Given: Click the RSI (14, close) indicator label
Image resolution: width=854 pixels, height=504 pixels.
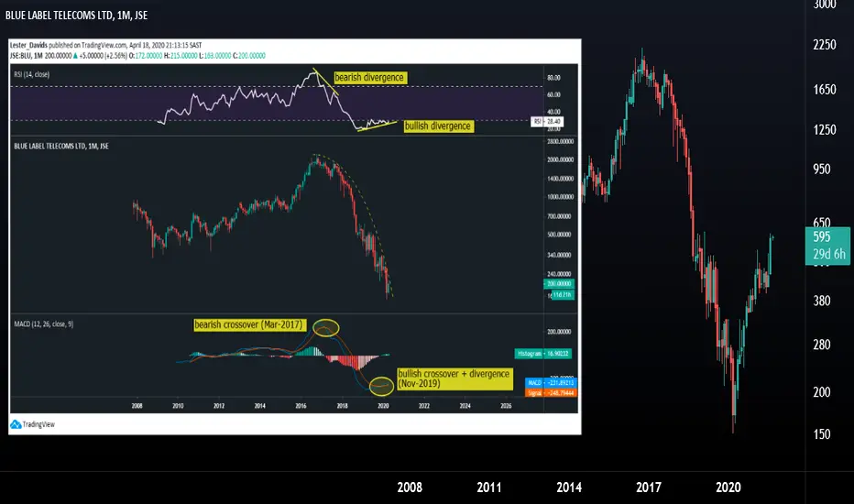Looking at the screenshot, I should 31,74.
